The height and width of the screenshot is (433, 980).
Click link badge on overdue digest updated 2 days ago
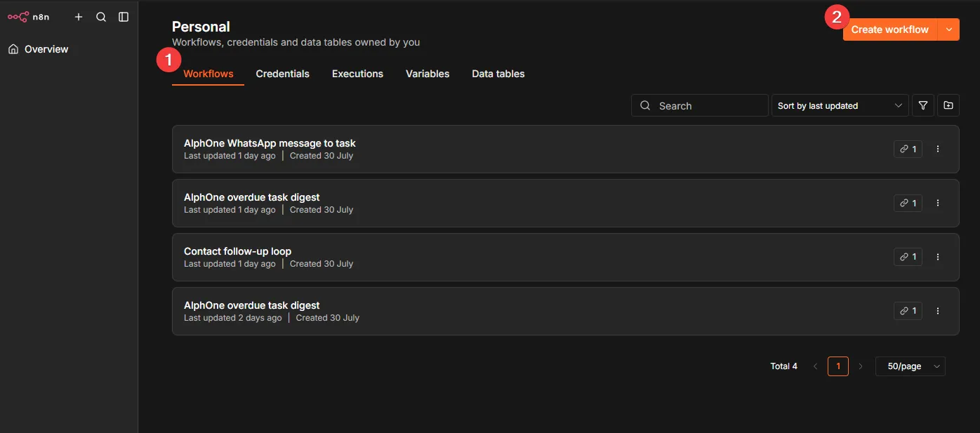pyautogui.click(x=908, y=311)
